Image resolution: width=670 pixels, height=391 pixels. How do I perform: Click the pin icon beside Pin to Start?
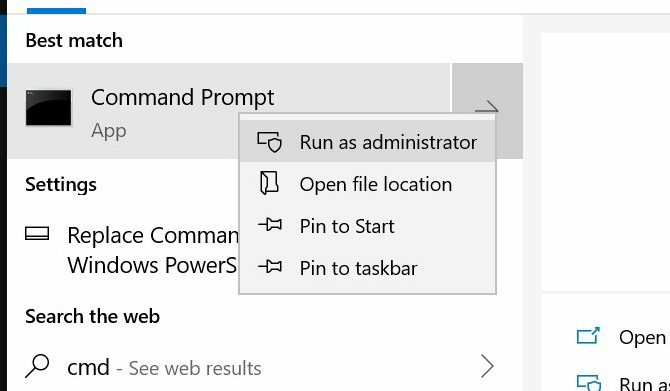pyautogui.click(x=270, y=225)
